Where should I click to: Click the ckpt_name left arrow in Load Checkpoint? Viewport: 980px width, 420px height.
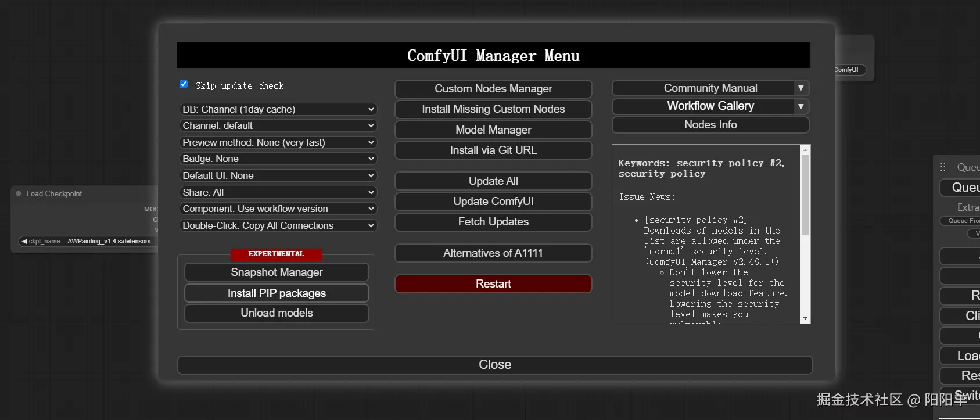pyautogui.click(x=24, y=241)
